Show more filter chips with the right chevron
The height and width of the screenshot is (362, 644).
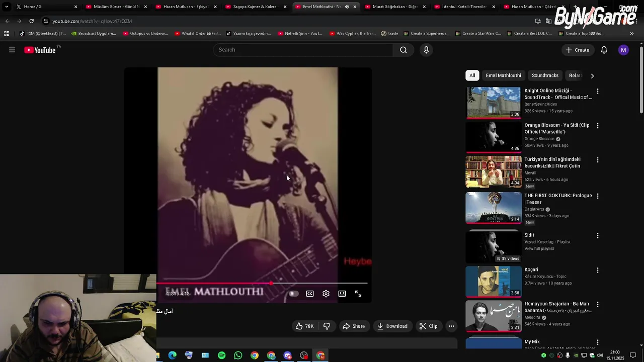pos(592,76)
